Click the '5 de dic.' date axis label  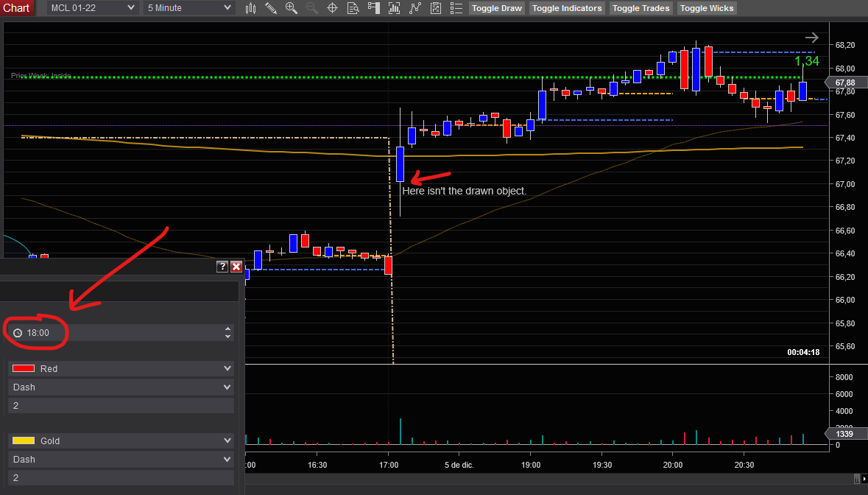(x=459, y=465)
